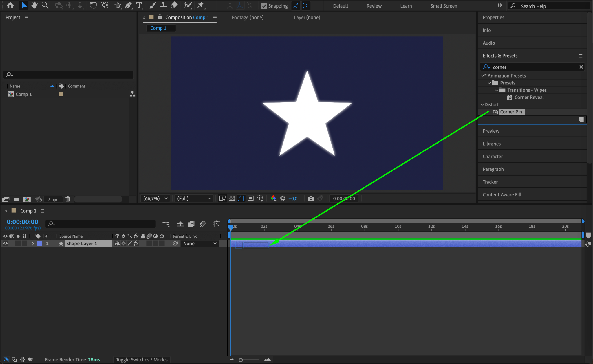
Task: Click the Shape Layer 1 label color swatch
Action: click(x=40, y=244)
